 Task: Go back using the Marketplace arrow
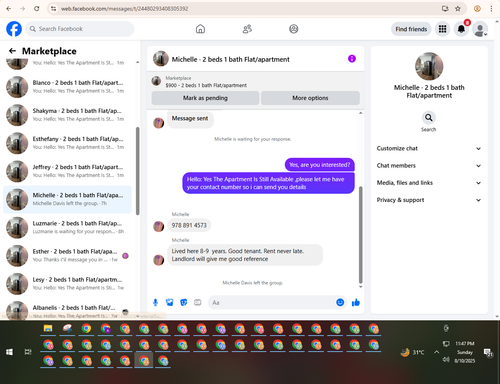pos(12,51)
